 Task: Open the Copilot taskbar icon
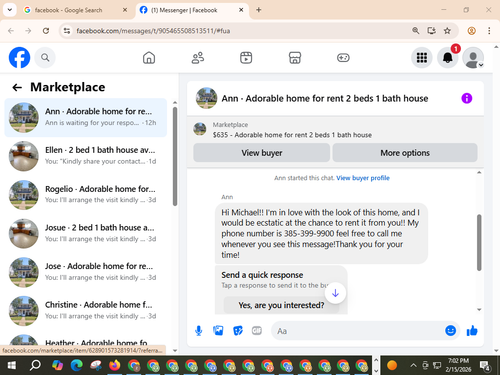57,366
